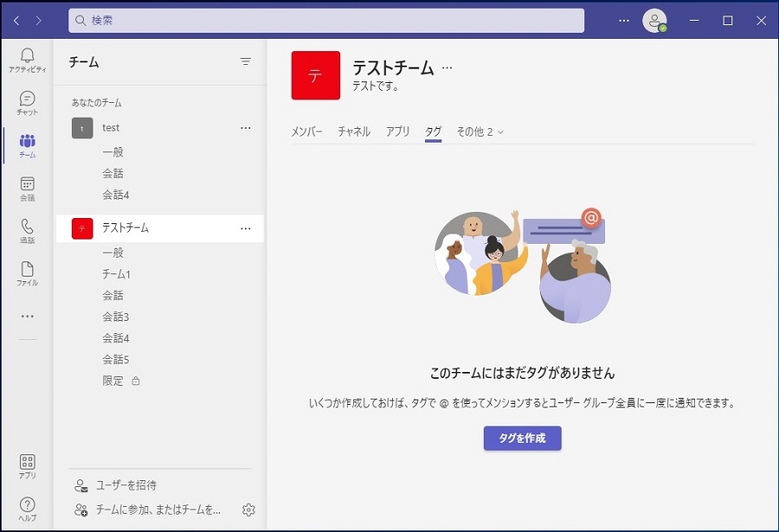This screenshot has height=532, width=779.
Task: Click the あなたのチーム section label
Action: [96, 103]
